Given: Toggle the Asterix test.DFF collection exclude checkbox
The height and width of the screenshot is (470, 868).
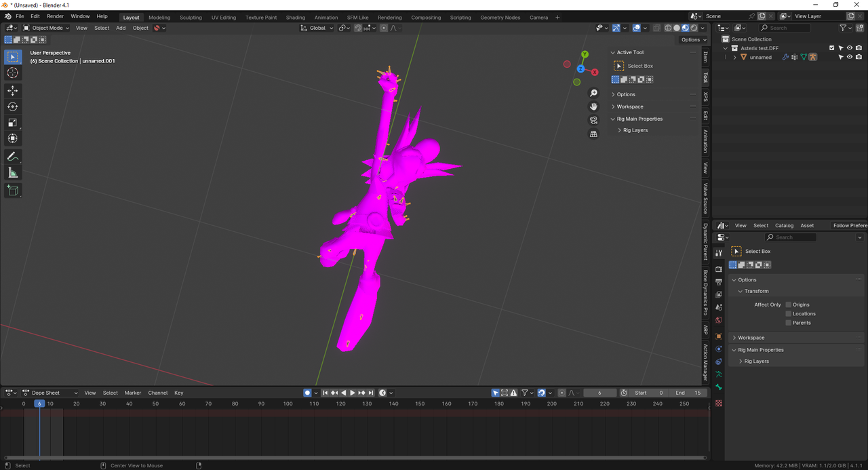Looking at the screenshot, I should tap(832, 48).
